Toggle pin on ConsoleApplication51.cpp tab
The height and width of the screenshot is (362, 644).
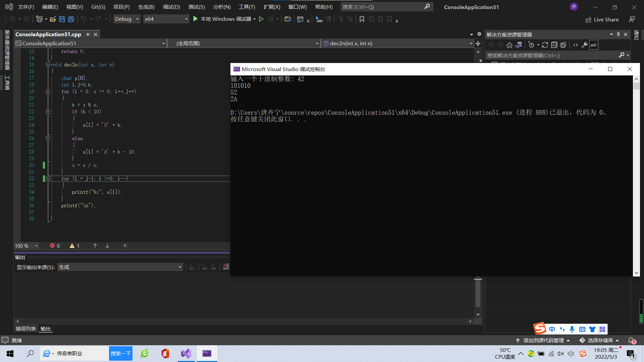click(88, 34)
